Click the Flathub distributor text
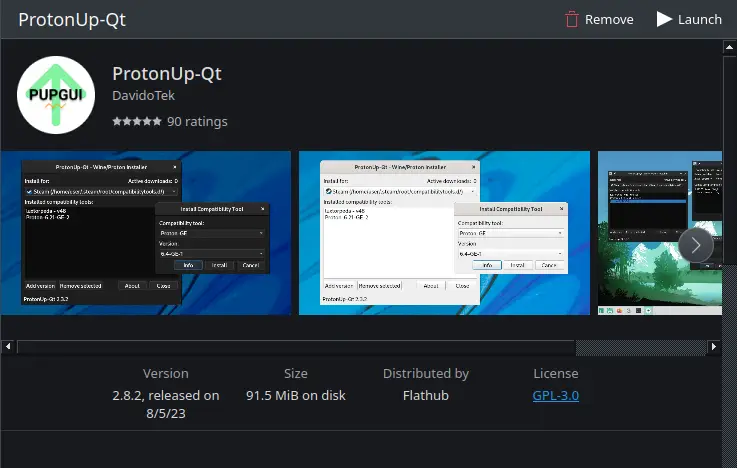This screenshot has width=737, height=468. (x=426, y=396)
